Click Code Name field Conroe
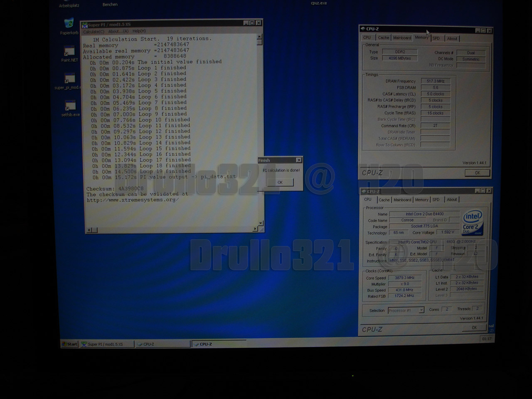The image size is (532, 399). pos(407,220)
